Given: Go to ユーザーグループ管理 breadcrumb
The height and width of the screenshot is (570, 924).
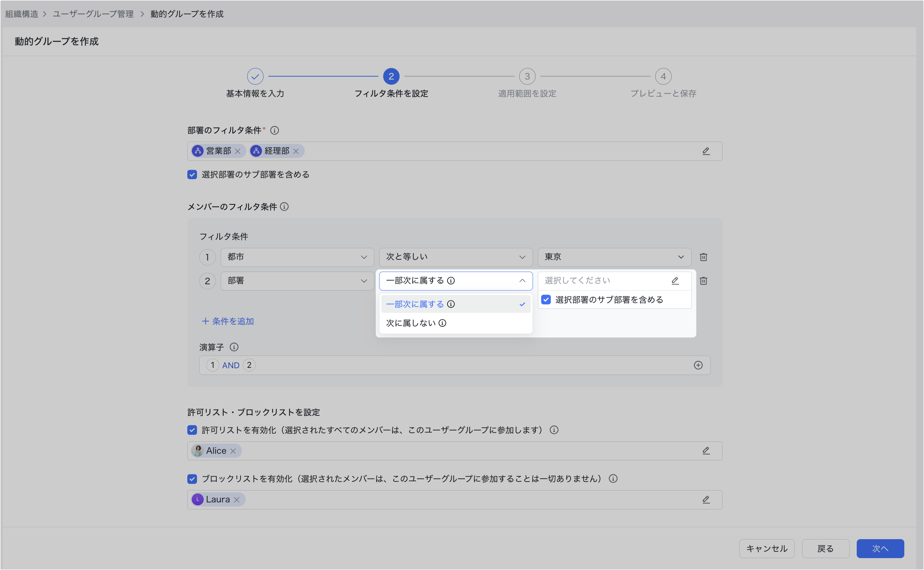Looking at the screenshot, I should coord(93,14).
